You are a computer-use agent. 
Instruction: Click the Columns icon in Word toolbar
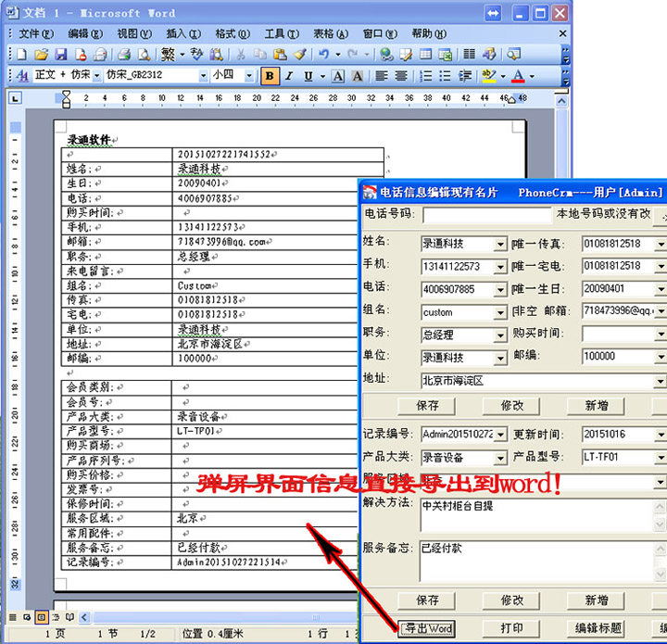click(x=469, y=55)
